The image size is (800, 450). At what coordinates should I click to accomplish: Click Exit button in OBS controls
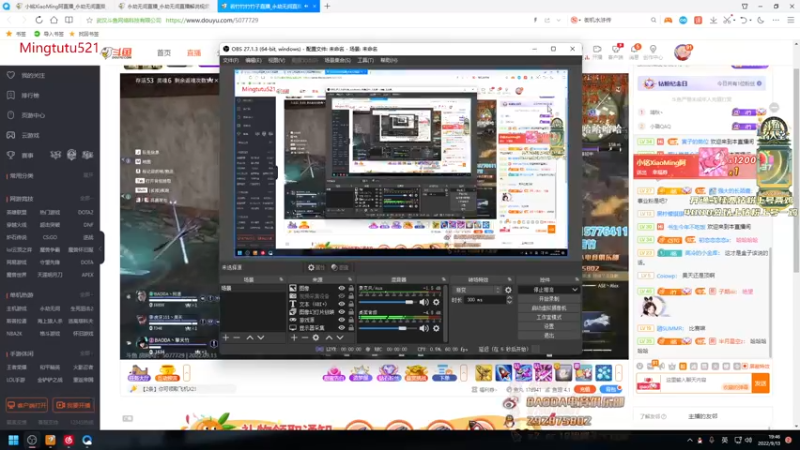[x=549, y=336]
